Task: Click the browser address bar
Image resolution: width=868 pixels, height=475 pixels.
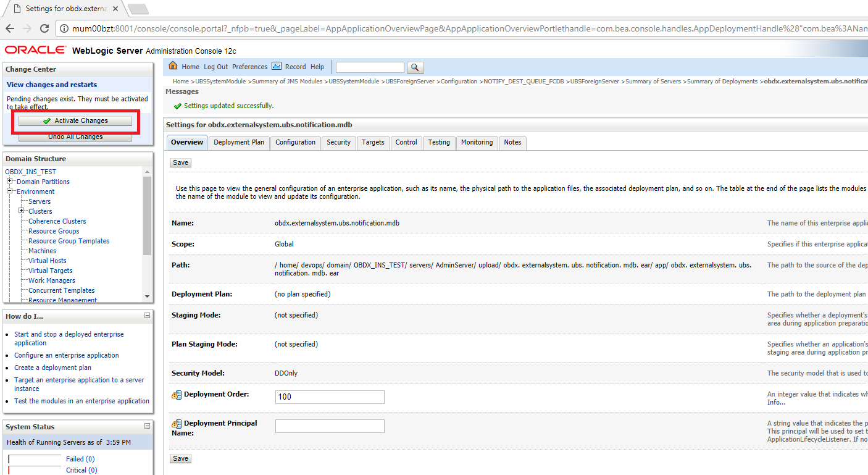Action: pos(463,28)
